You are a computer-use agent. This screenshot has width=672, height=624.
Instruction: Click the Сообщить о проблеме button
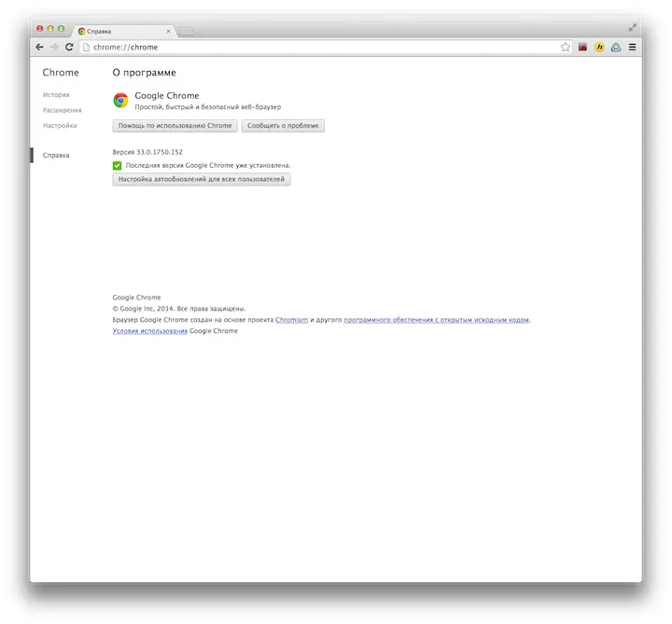pos(283,125)
